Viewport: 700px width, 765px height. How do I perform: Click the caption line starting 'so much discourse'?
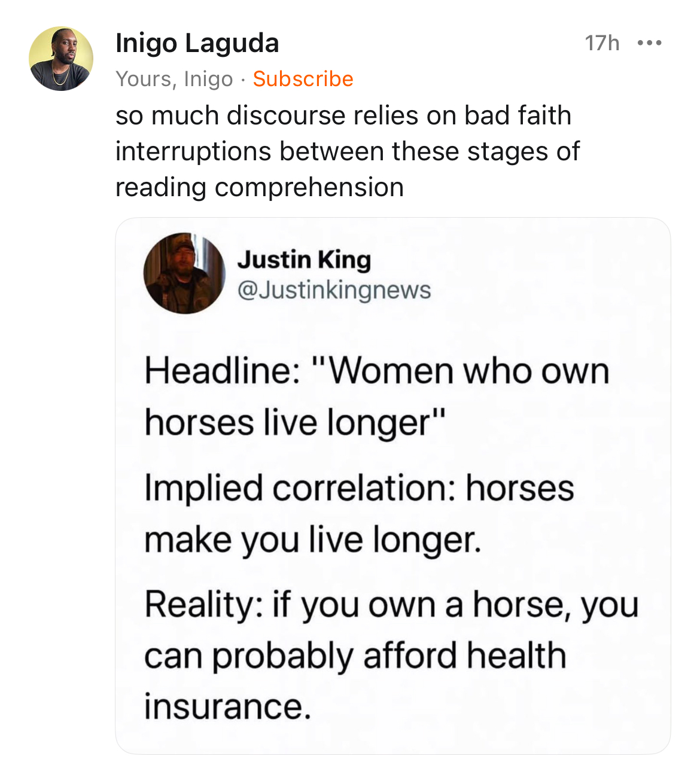coord(343,115)
